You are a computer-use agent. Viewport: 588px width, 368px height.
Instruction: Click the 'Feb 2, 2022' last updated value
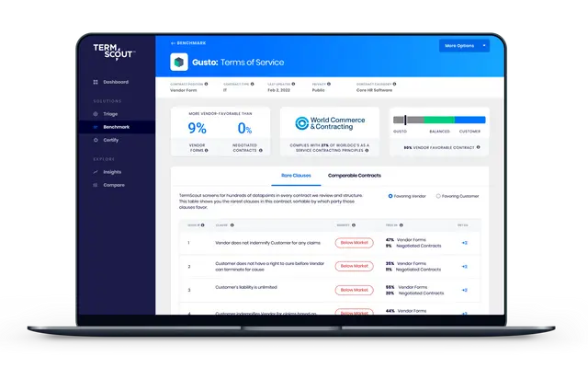(x=278, y=90)
